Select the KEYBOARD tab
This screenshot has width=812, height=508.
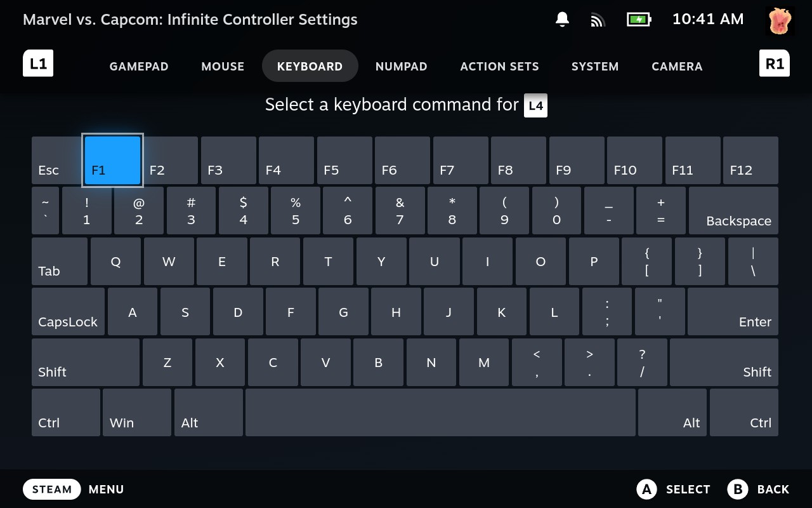[x=310, y=66]
